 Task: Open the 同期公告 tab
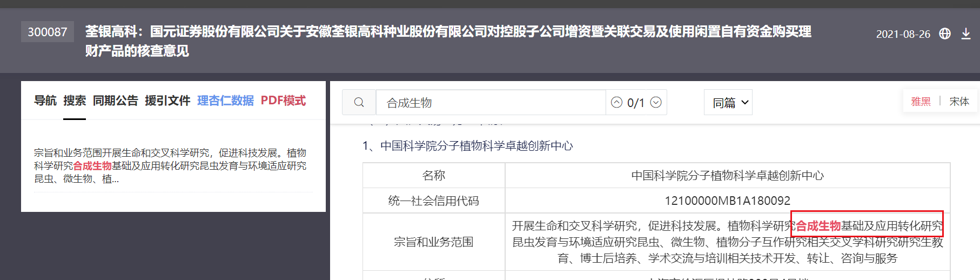coord(116,101)
